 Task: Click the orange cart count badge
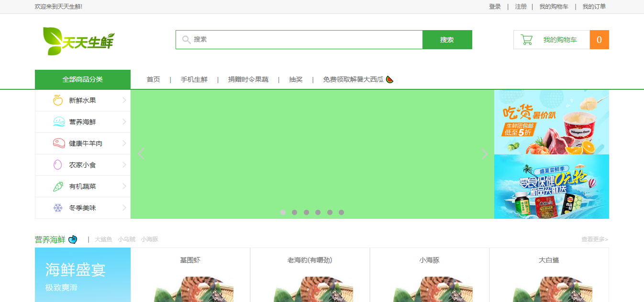point(600,40)
